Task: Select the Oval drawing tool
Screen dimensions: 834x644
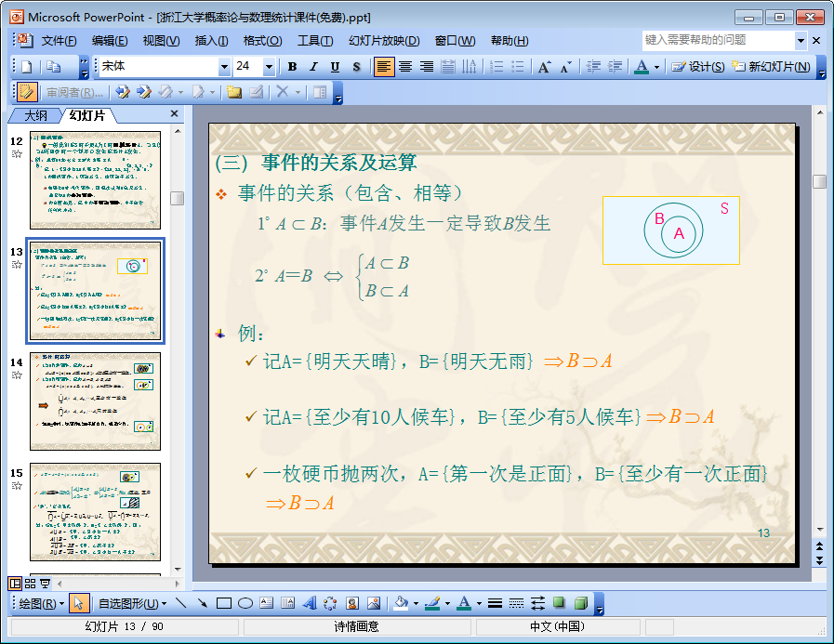Action: point(245,603)
